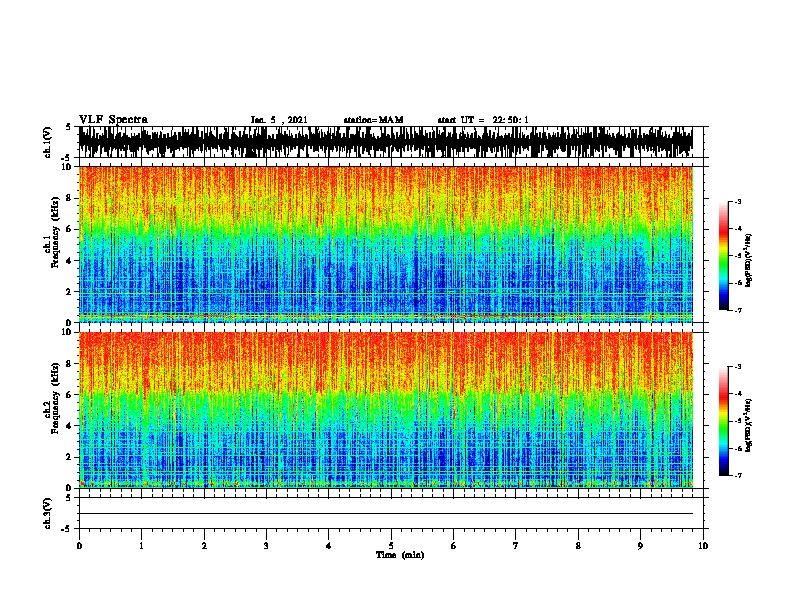Image resolution: width=792 pixels, height=612 pixels.
Task: Click the 4 kHz tick label of ch.1
Action: coord(70,261)
